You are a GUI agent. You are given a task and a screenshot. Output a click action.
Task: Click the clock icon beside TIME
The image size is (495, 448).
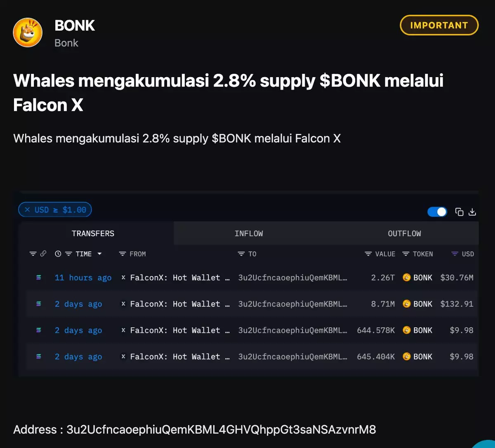coord(58,254)
